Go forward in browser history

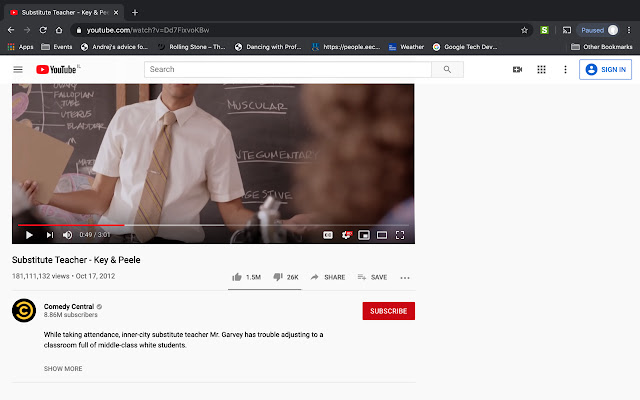(27, 30)
